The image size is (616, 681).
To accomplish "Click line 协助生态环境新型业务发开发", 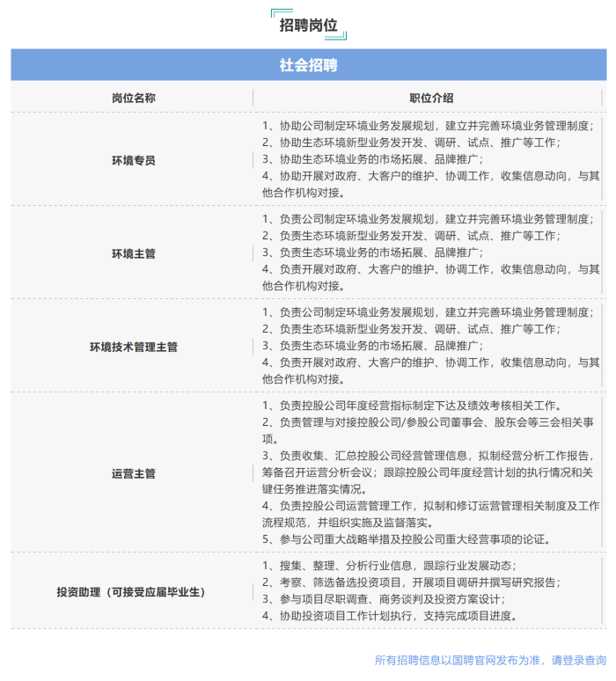I will [411, 143].
